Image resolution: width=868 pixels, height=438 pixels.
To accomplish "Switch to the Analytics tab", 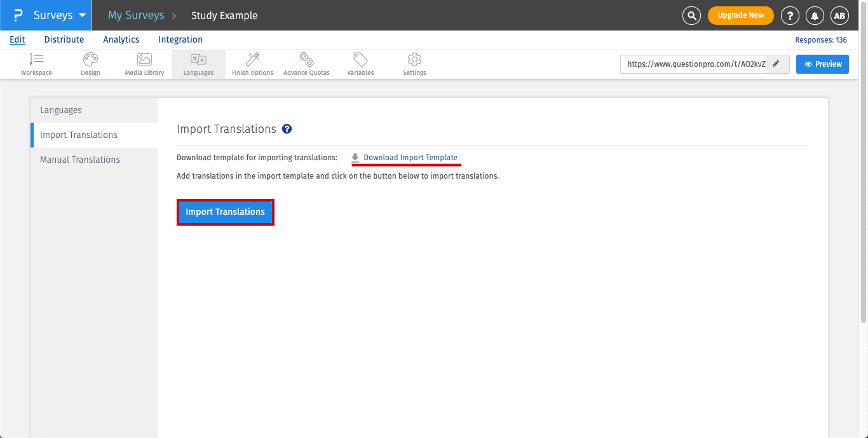I will pyautogui.click(x=121, y=39).
